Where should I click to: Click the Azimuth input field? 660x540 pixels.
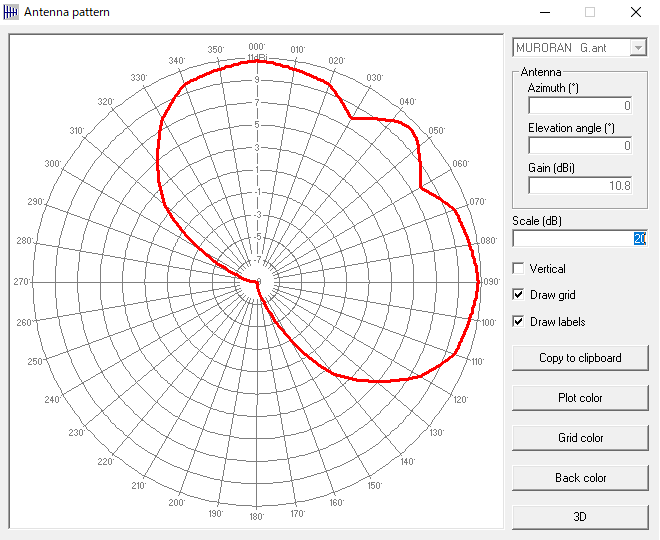pyautogui.click(x=580, y=105)
